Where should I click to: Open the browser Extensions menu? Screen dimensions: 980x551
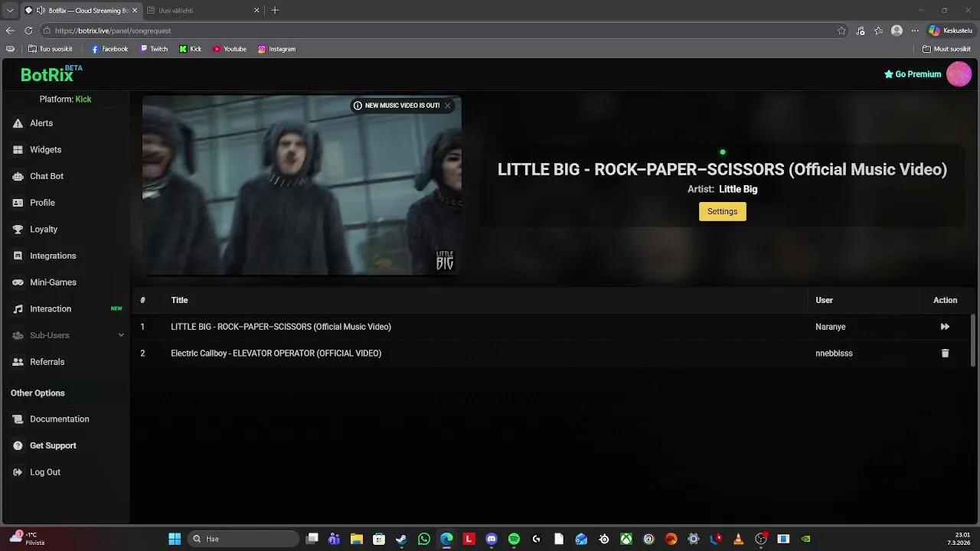pos(861,31)
